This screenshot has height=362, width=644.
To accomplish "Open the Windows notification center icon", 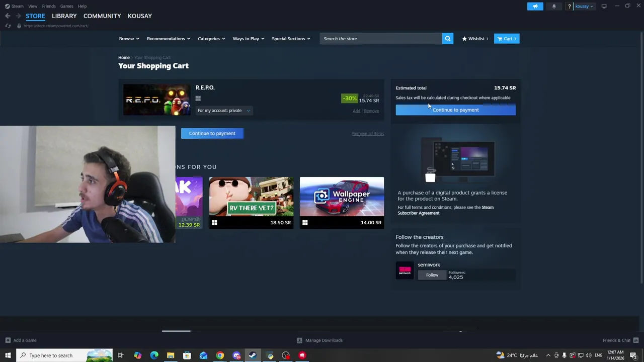I will click(x=633, y=355).
